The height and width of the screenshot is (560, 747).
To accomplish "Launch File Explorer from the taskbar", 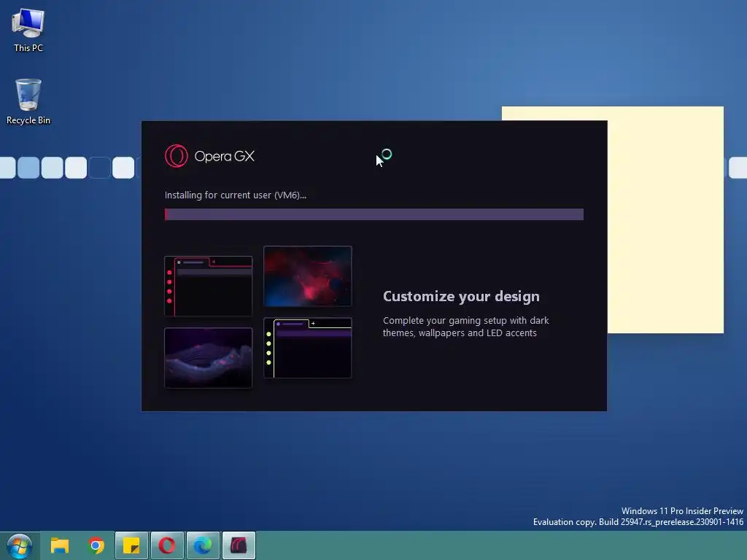I will click(60, 545).
